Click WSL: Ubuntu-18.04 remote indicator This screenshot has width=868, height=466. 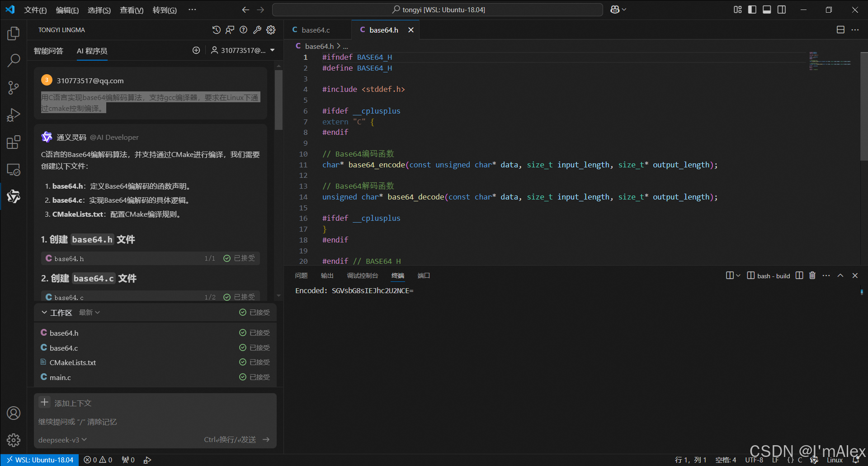click(x=40, y=460)
